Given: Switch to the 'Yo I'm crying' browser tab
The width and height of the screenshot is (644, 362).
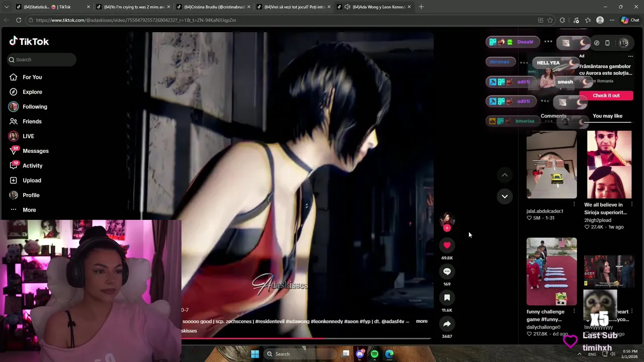Looking at the screenshot, I should pos(134,7).
